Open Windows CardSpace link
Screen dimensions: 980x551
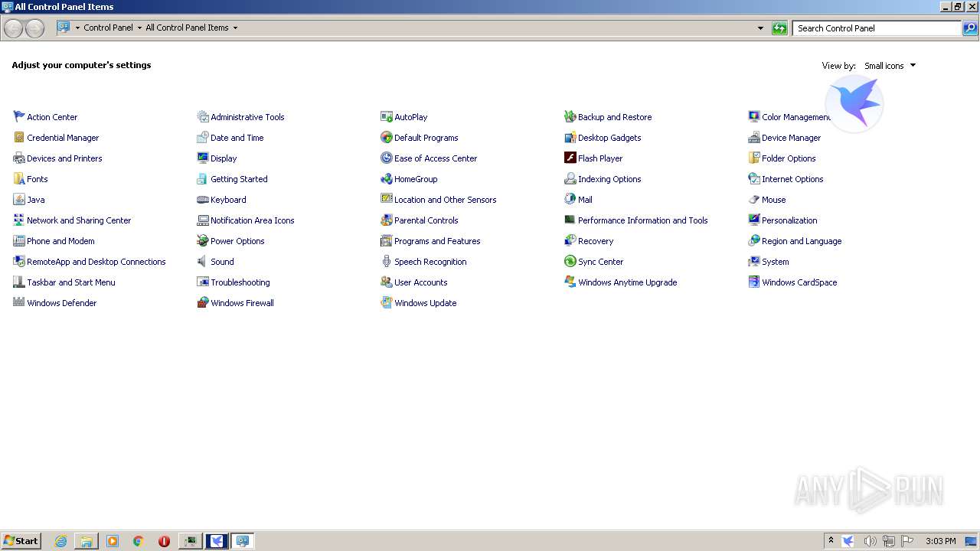click(x=799, y=282)
